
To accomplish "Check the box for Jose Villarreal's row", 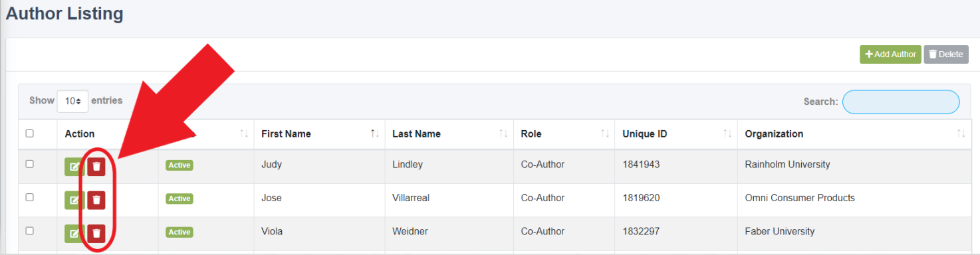I will tap(29, 197).
